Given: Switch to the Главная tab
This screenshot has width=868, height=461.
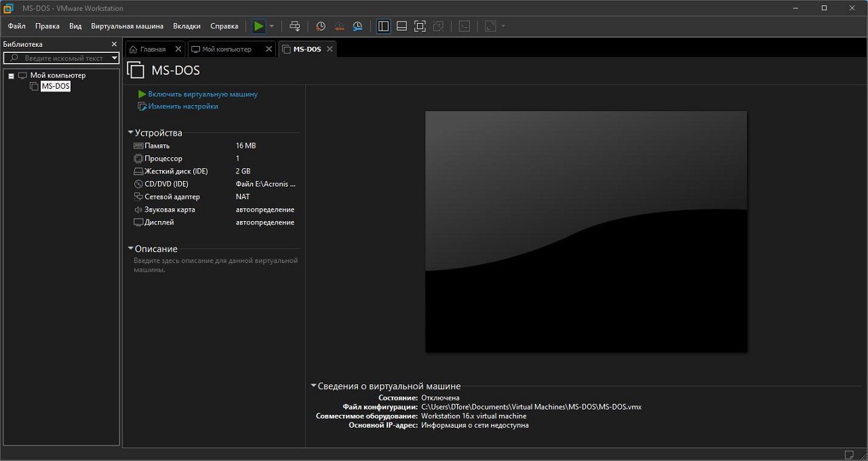Looking at the screenshot, I should 153,49.
